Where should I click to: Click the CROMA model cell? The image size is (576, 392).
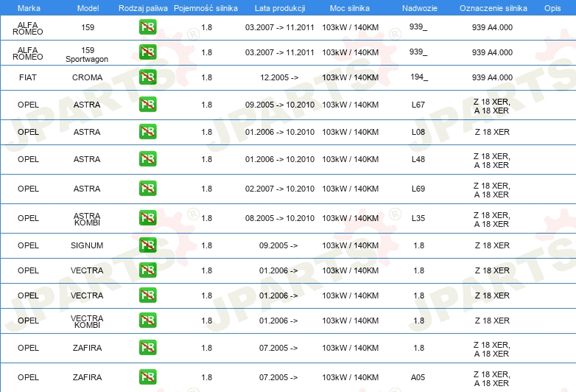87,77
